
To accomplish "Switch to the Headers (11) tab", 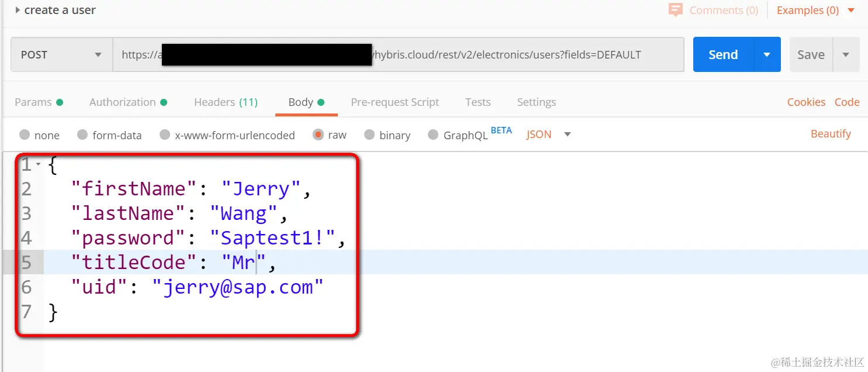I will click(x=226, y=102).
